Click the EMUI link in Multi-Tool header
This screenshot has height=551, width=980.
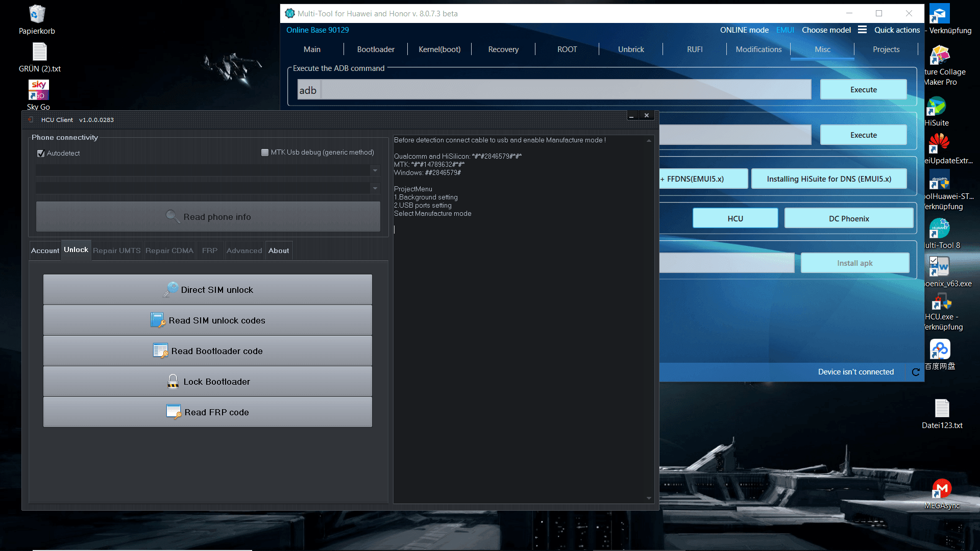coord(785,30)
